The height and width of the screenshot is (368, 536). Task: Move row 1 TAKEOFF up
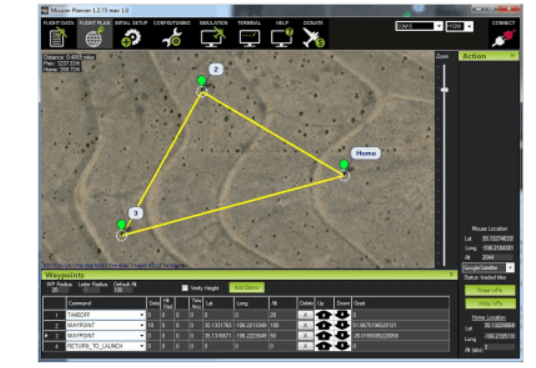[x=324, y=314]
